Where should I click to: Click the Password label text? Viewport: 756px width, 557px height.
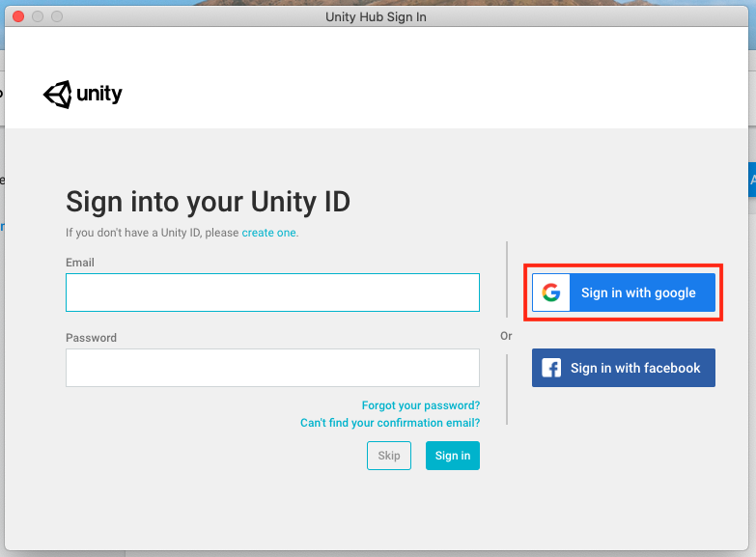coord(91,338)
